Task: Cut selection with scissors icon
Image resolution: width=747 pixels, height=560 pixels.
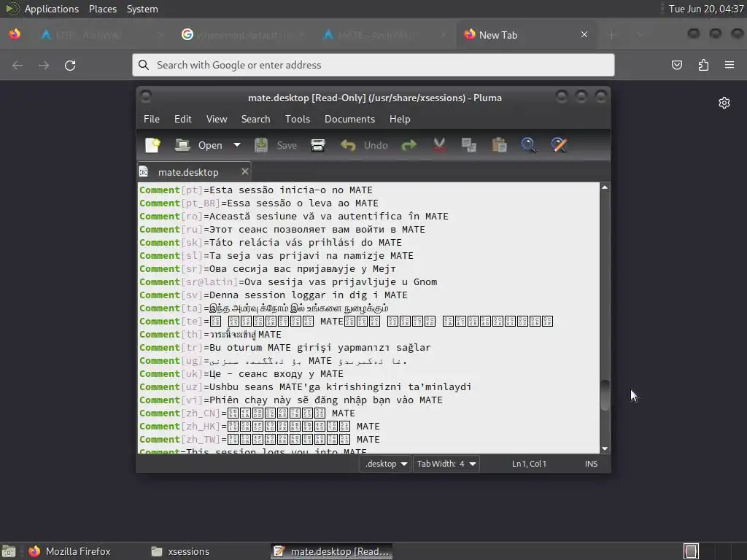Action: click(438, 145)
